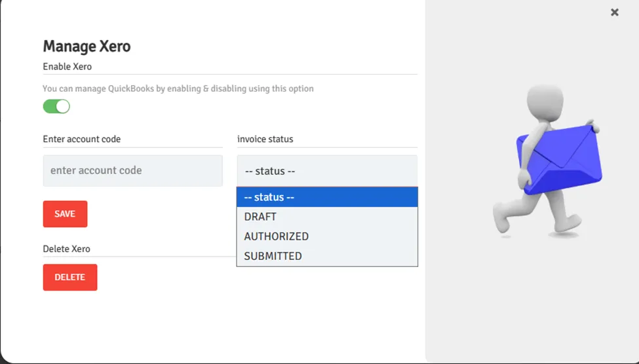639x364 pixels.
Task: Click the red SAVE button
Action: [65, 214]
